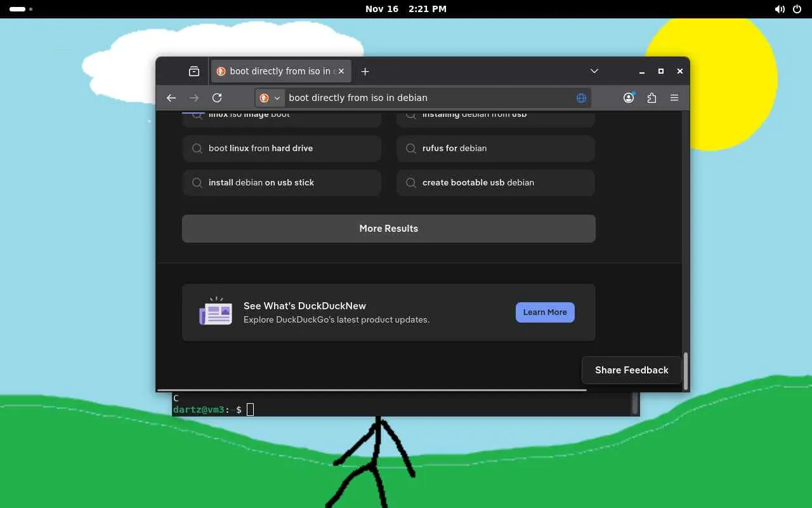
Task: Close the 'boot directly from iso' tab
Action: pos(341,71)
